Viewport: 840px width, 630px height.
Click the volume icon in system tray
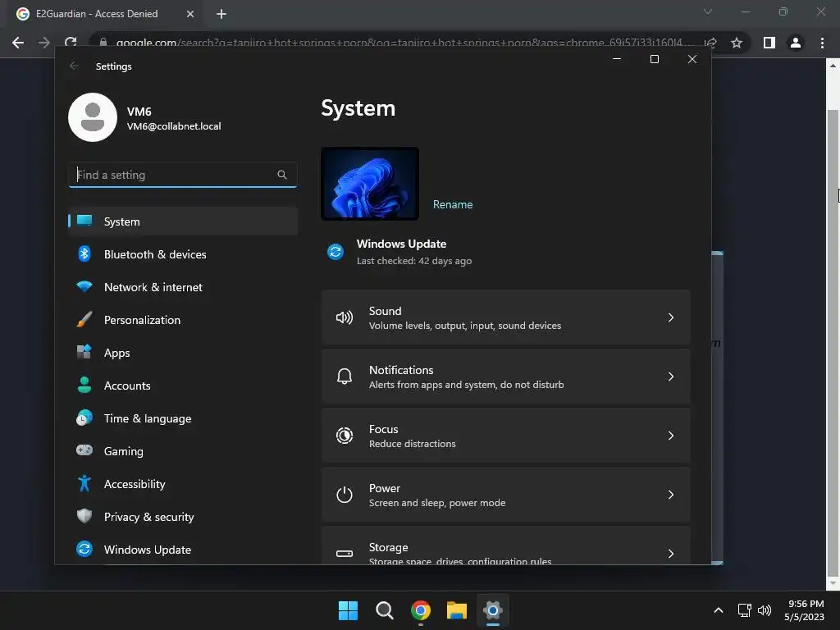(765, 610)
